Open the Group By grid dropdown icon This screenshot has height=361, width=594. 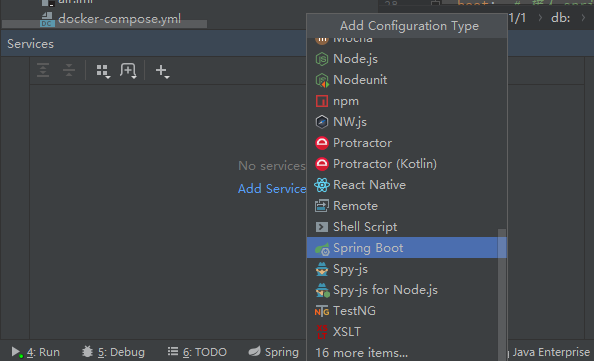(x=103, y=71)
